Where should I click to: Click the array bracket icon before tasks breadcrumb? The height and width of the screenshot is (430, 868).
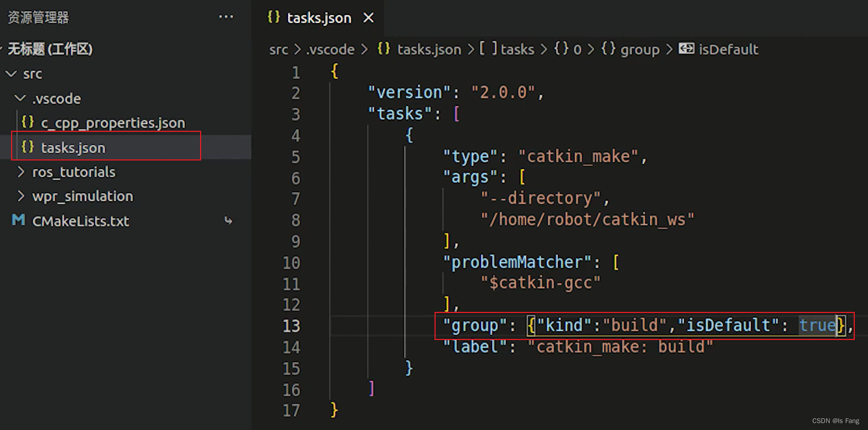click(x=489, y=49)
